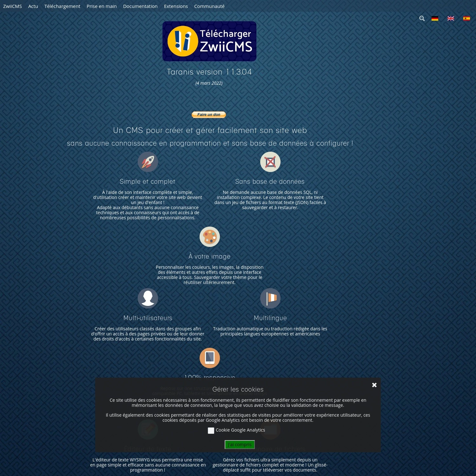Click the Multilingue heading
Screen dimensions: 476x476
(x=270, y=318)
